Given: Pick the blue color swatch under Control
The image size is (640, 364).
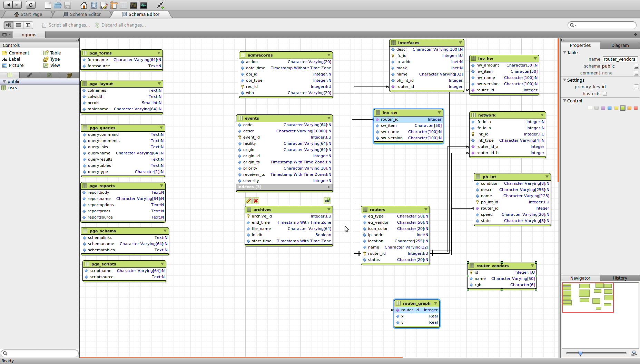Looking at the screenshot, I should 610,108.
